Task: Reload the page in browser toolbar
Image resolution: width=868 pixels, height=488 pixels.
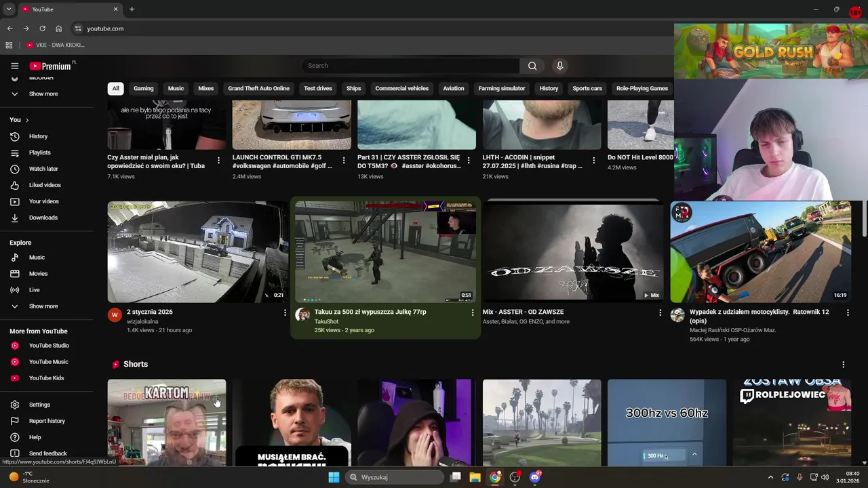Action: tap(42, 28)
